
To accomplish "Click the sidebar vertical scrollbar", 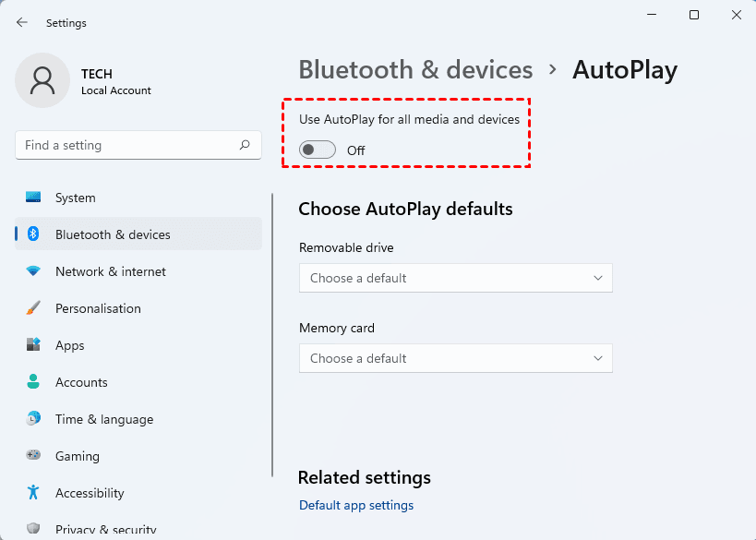I will point(272,334).
